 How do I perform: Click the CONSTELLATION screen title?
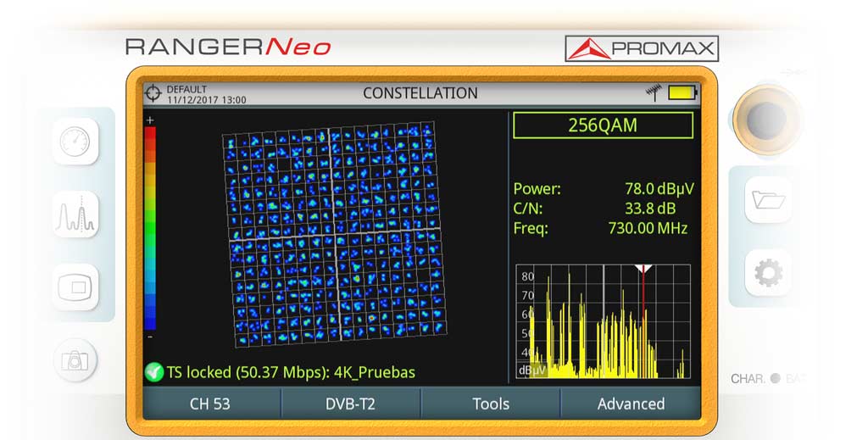point(420,93)
